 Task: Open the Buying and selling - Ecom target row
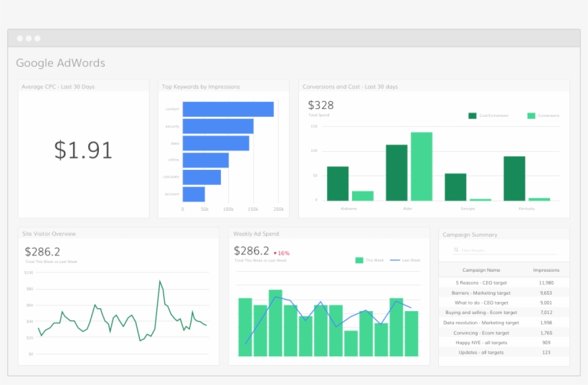[x=482, y=313]
